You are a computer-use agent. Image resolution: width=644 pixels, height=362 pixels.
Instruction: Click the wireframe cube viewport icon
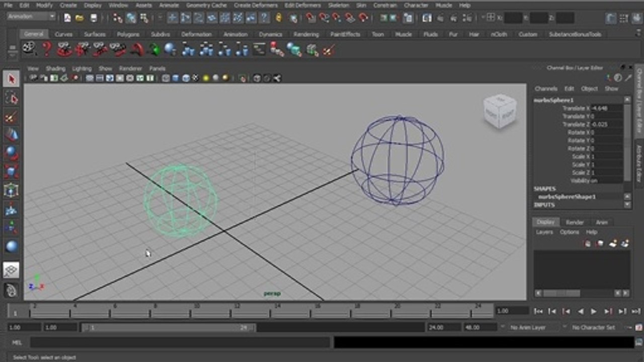pyautogui.click(x=166, y=78)
